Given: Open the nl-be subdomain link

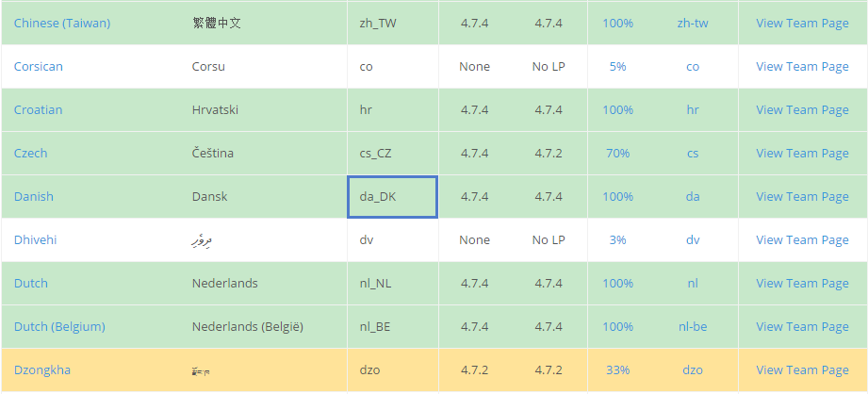Looking at the screenshot, I should (x=693, y=326).
